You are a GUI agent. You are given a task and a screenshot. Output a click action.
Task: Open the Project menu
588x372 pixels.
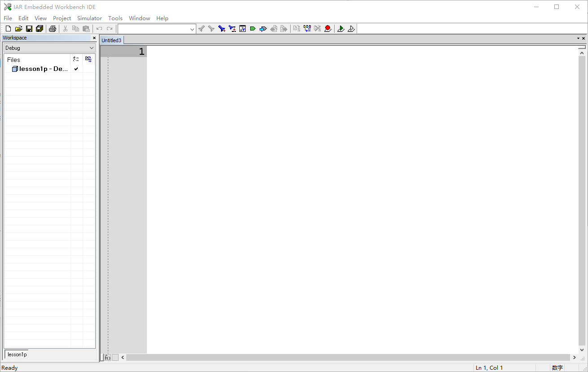[x=62, y=18]
